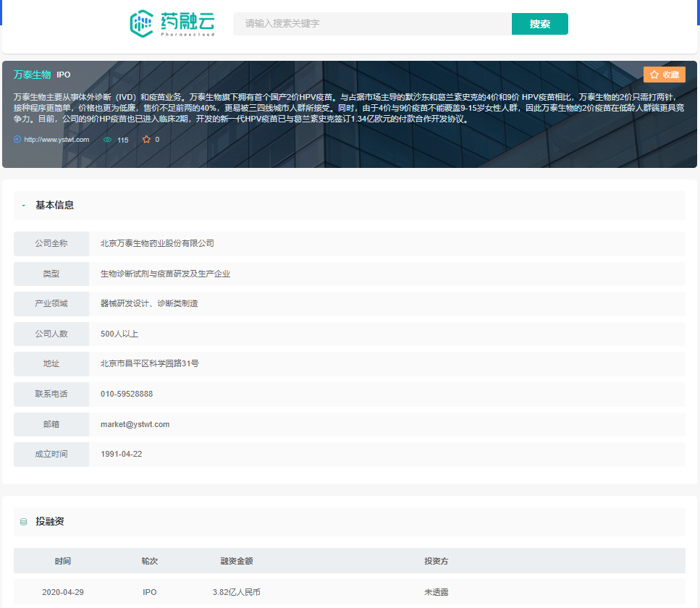Click the 基本信息 section heading
The width and height of the screenshot is (700, 608).
(x=54, y=206)
